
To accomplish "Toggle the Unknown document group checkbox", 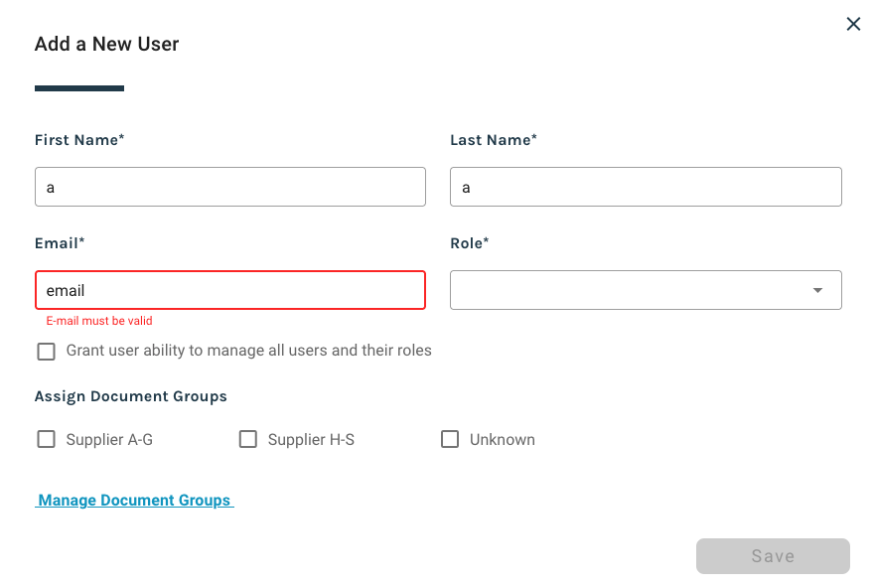I will [x=450, y=438].
